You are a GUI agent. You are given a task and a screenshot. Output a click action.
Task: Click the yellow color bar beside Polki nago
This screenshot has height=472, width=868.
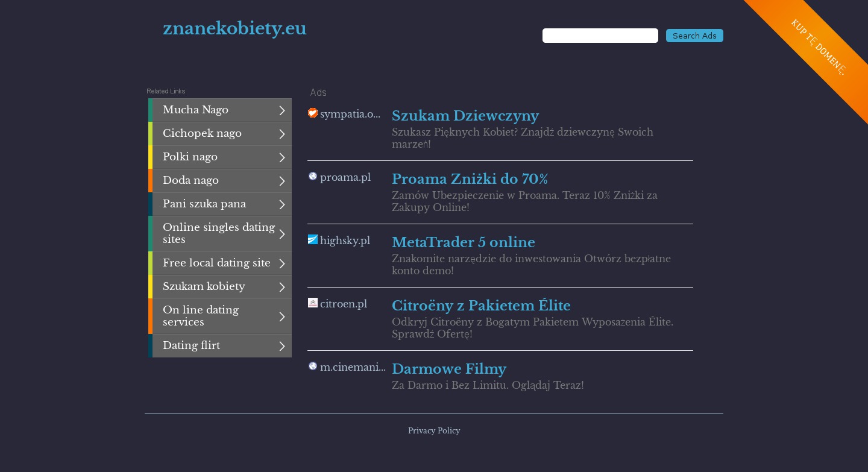(150, 157)
